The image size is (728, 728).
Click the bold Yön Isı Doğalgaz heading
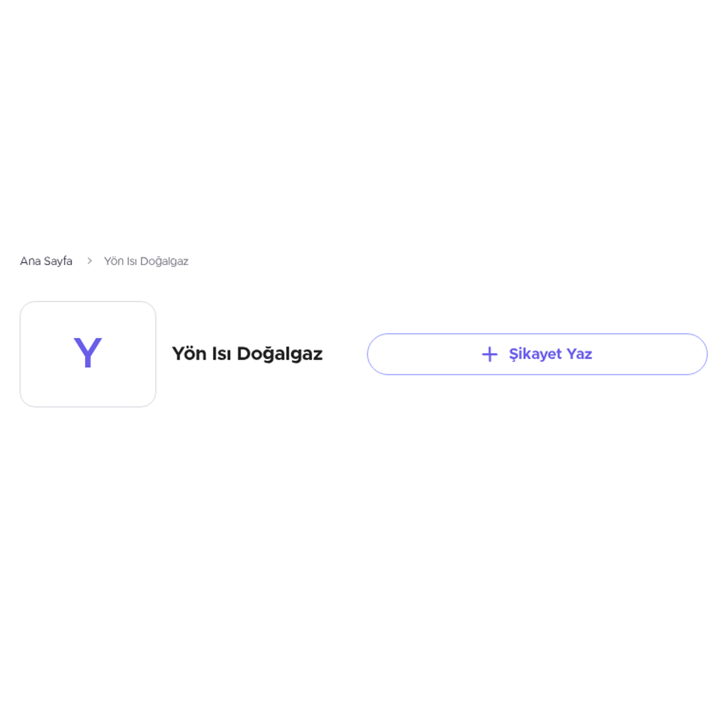(247, 354)
